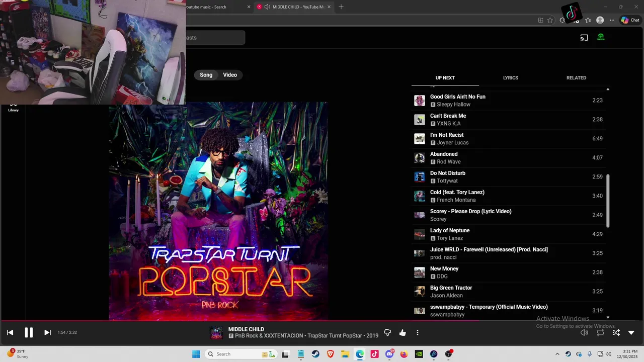Dislike the song MIDDLE CHILD
This screenshot has width=644, height=362.
(387, 332)
